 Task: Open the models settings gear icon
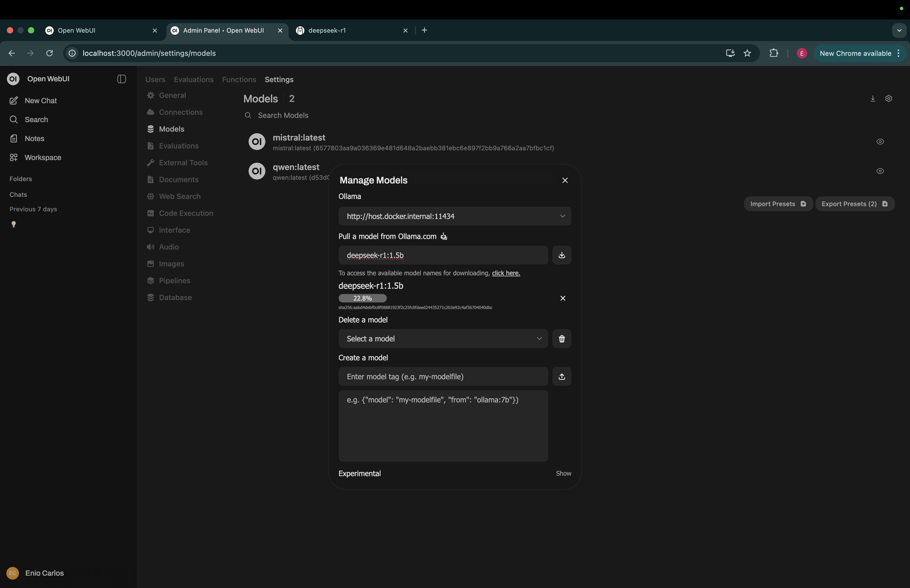click(888, 98)
